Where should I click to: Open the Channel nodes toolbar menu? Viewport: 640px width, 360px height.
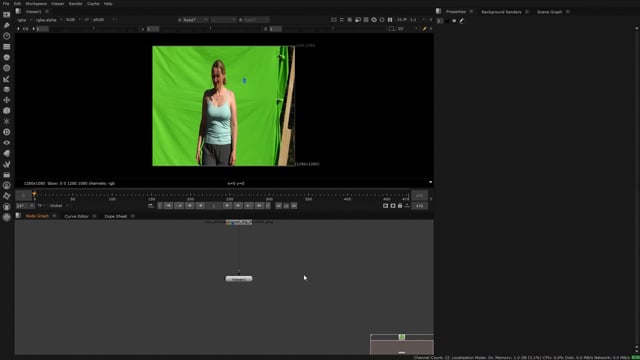pyautogui.click(x=7, y=47)
